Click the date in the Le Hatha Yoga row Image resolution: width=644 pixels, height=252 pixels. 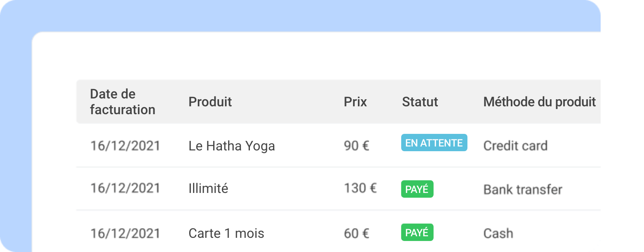[x=125, y=146]
